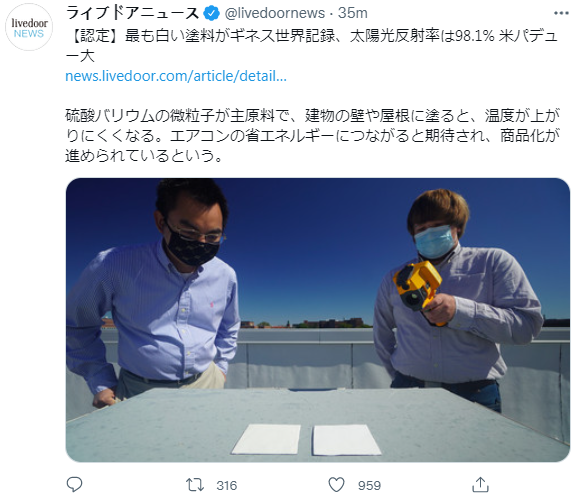Image resolution: width=587 pixels, height=497 pixels.
Task: Open the rooftop photo attached to tweet
Action: click(x=318, y=320)
